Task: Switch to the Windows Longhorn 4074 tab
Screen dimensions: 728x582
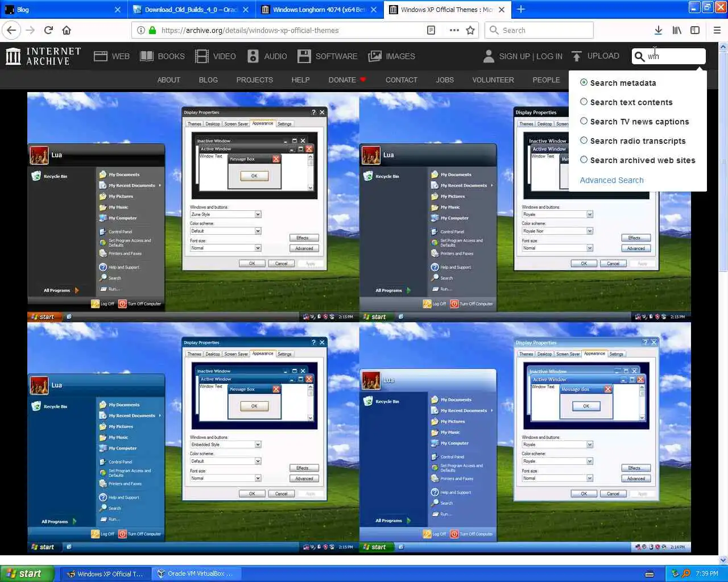Action: pyautogui.click(x=318, y=9)
